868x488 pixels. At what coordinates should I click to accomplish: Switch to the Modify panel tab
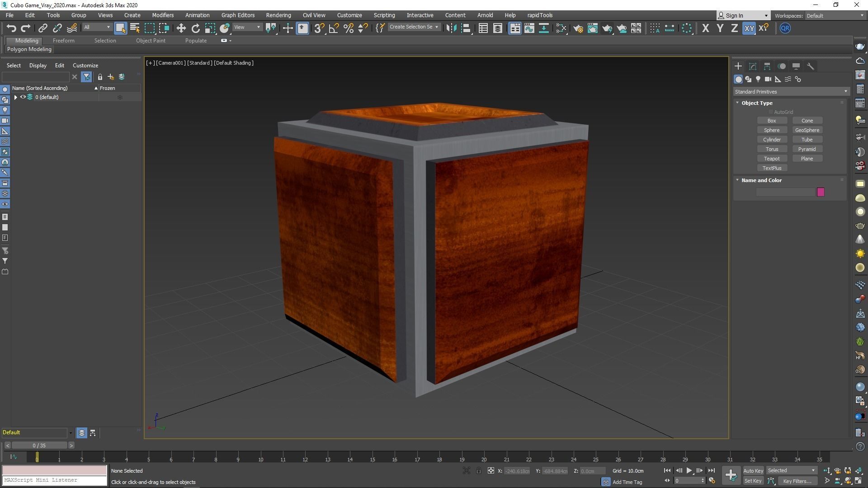click(x=753, y=66)
